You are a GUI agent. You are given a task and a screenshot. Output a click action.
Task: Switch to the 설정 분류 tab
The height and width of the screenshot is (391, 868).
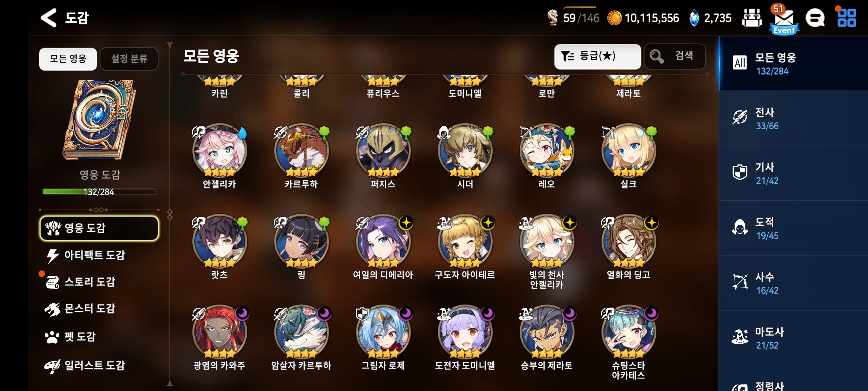[x=129, y=59]
